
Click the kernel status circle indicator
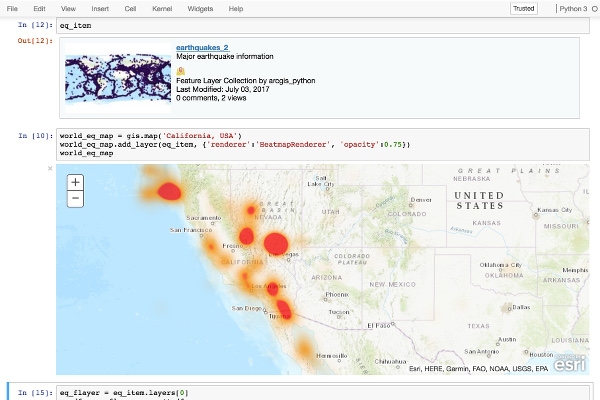pos(595,9)
